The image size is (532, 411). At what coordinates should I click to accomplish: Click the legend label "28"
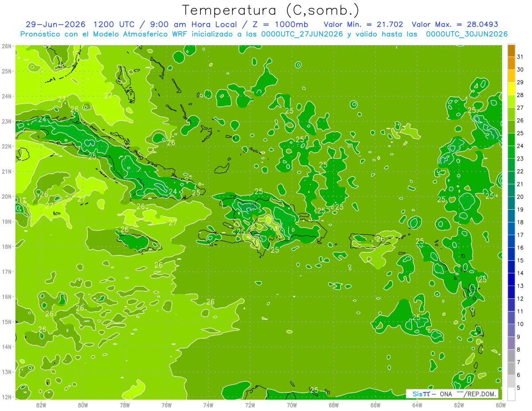click(520, 95)
